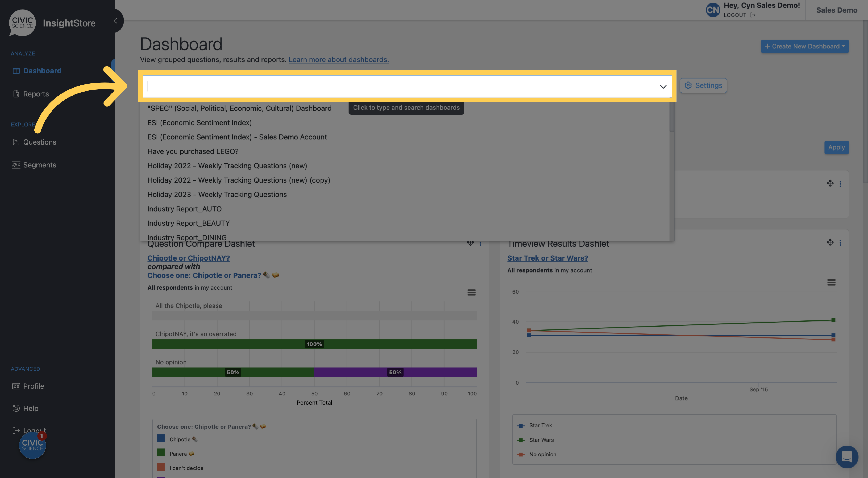
Task: Select Industry Report_BEAUTY from dropdown
Action: click(x=188, y=223)
